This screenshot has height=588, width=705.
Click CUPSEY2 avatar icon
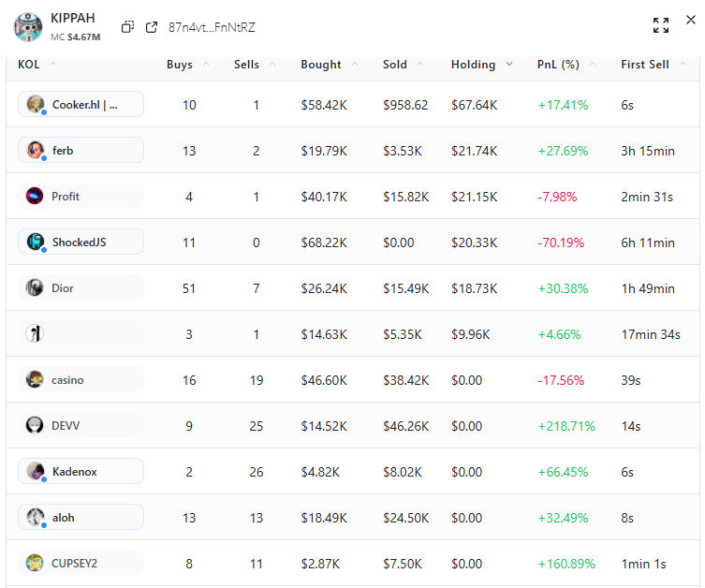point(35,563)
